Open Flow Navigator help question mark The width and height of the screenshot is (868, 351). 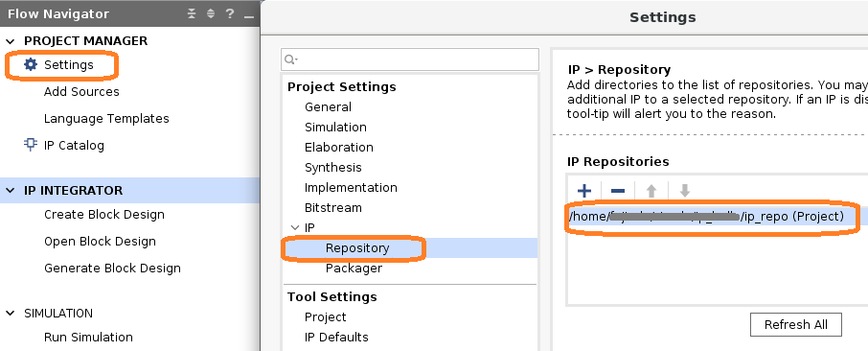230,13
